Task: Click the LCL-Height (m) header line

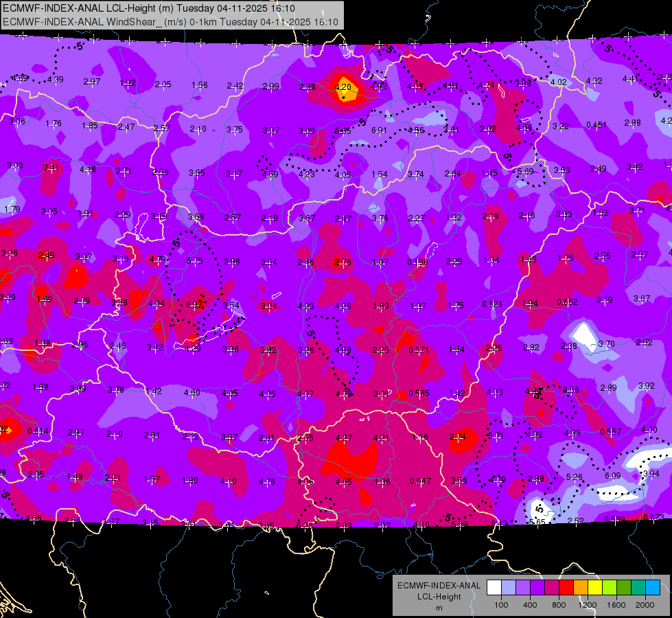Action: pyautogui.click(x=149, y=8)
